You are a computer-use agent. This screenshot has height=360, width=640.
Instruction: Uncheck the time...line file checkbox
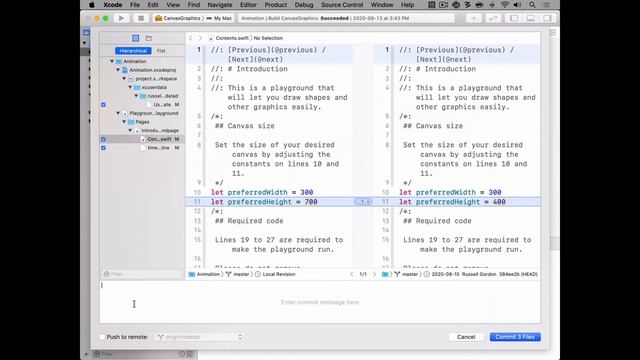103,148
